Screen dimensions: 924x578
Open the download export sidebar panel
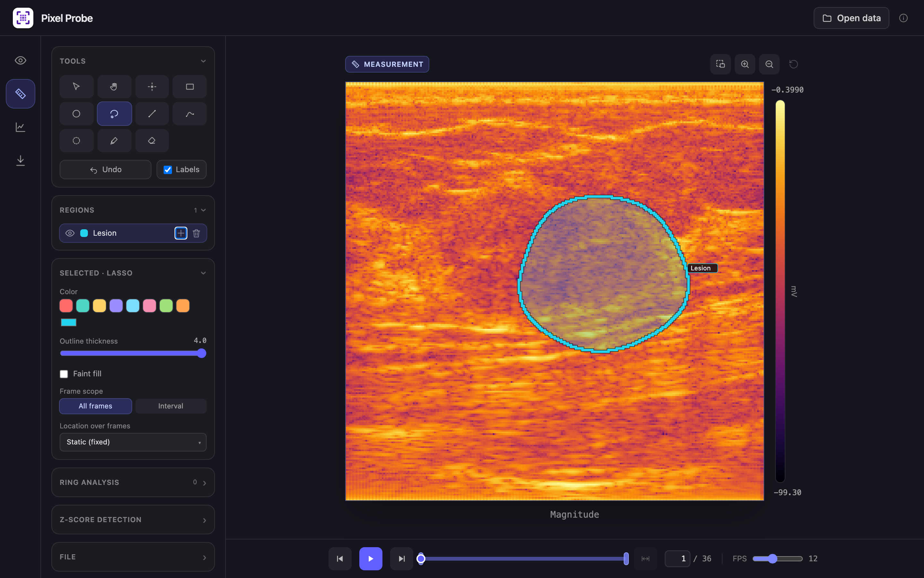click(21, 160)
